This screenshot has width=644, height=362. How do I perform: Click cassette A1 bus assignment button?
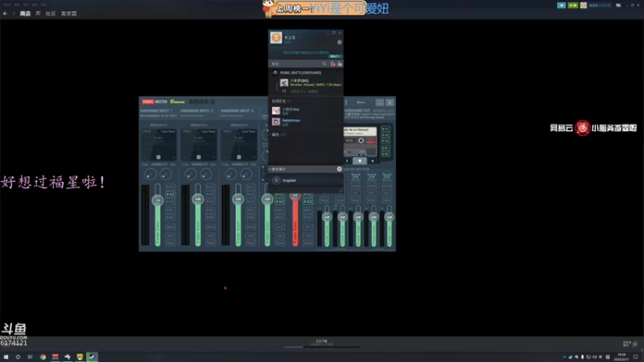click(x=386, y=129)
